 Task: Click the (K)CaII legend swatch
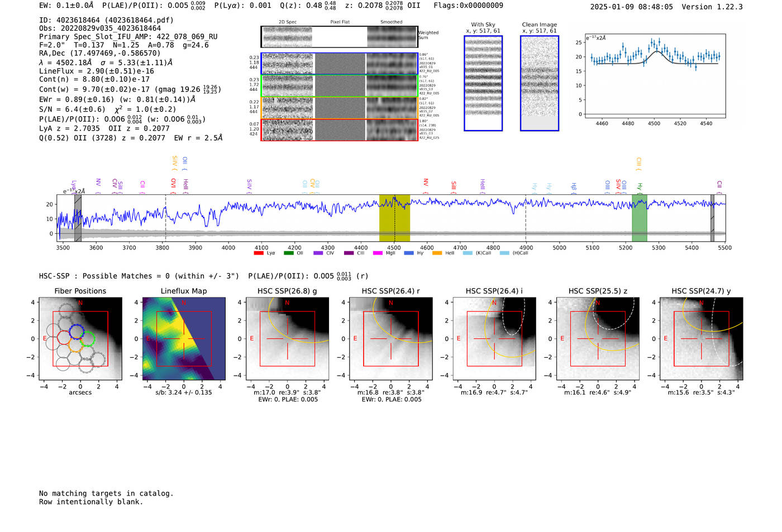click(468, 253)
